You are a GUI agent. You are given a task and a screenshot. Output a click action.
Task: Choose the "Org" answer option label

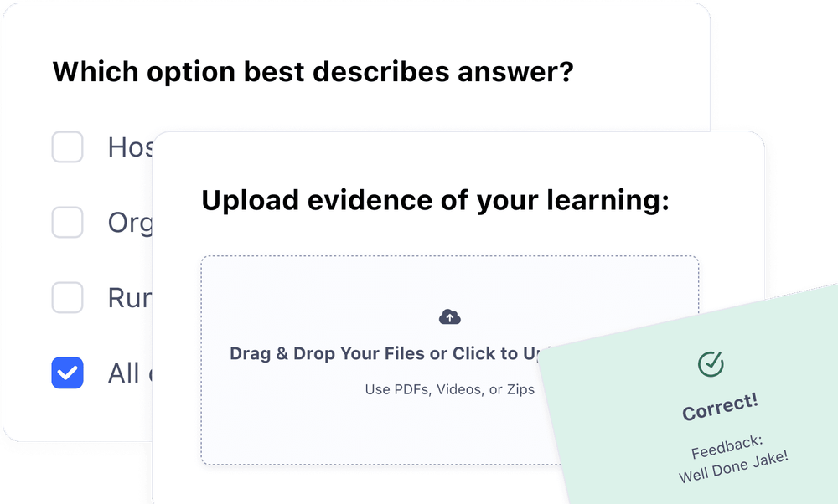click(x=130, y=223)
